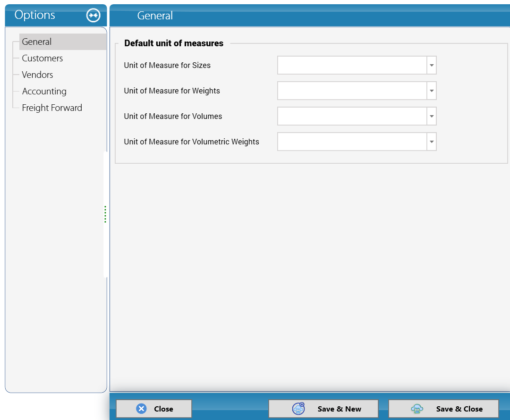The width and height of the screenshot is (510, 420).
Task: Collapse the Options panel with the arrows icon
Action: 93,15
